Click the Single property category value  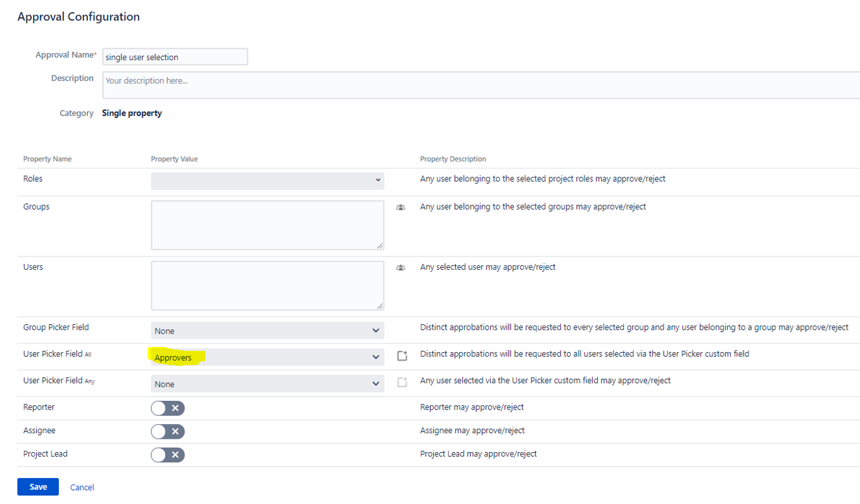(132, 113)
